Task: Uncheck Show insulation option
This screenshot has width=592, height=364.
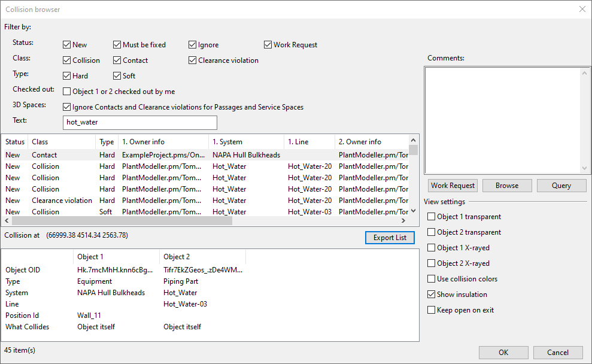Action: (432, 295)
